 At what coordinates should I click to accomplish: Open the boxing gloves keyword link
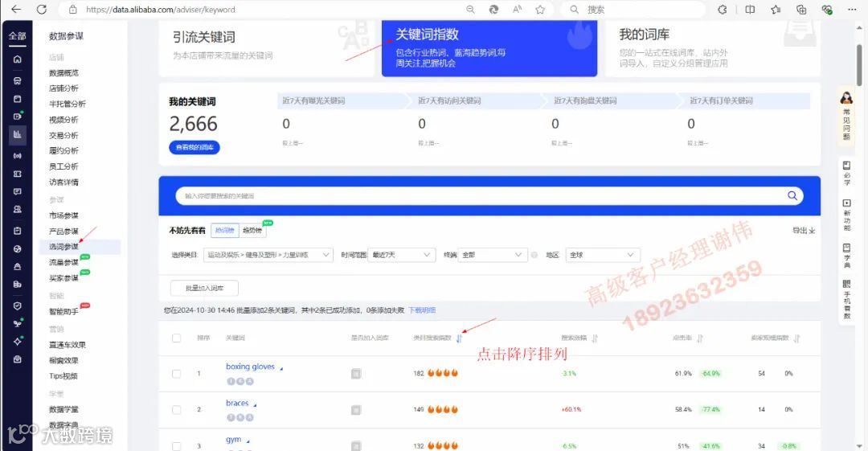(250, 367)
